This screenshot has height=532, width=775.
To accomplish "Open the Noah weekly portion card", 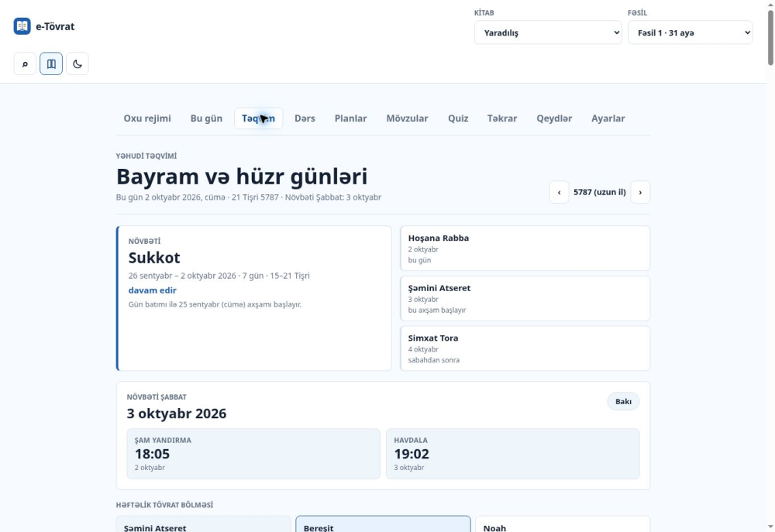I will tap(563, 524).
